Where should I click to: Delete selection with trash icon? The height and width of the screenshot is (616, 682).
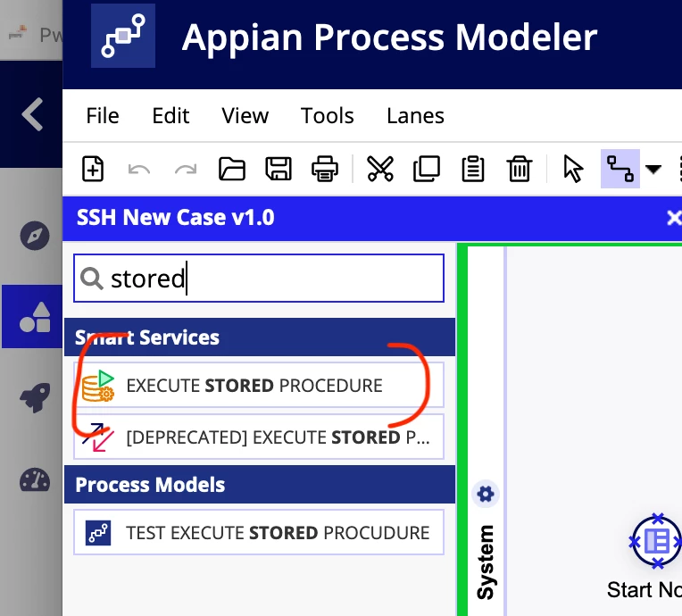pos(520,169)
